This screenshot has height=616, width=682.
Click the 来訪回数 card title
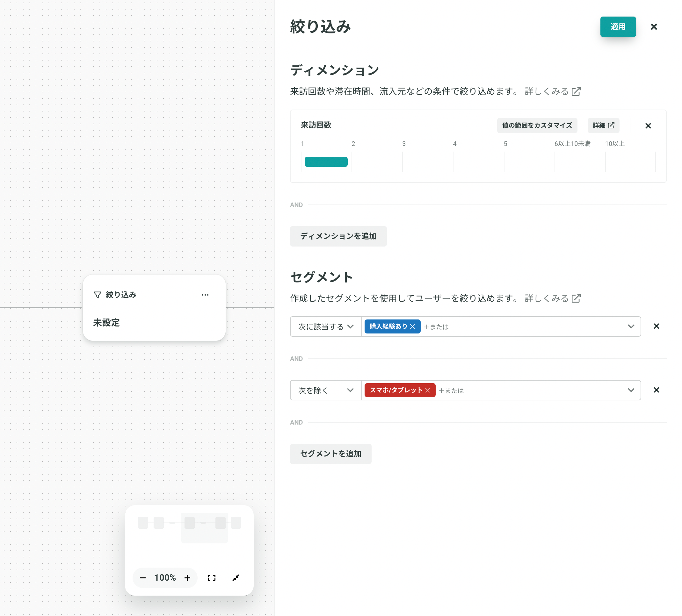pyautogui.click(x=316, y=125)
